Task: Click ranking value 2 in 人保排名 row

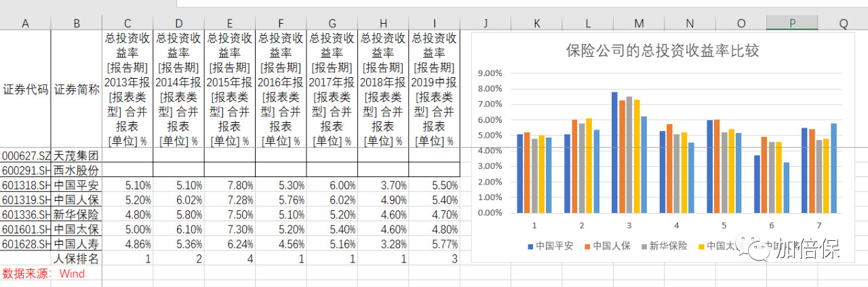Action: (178, 259)
